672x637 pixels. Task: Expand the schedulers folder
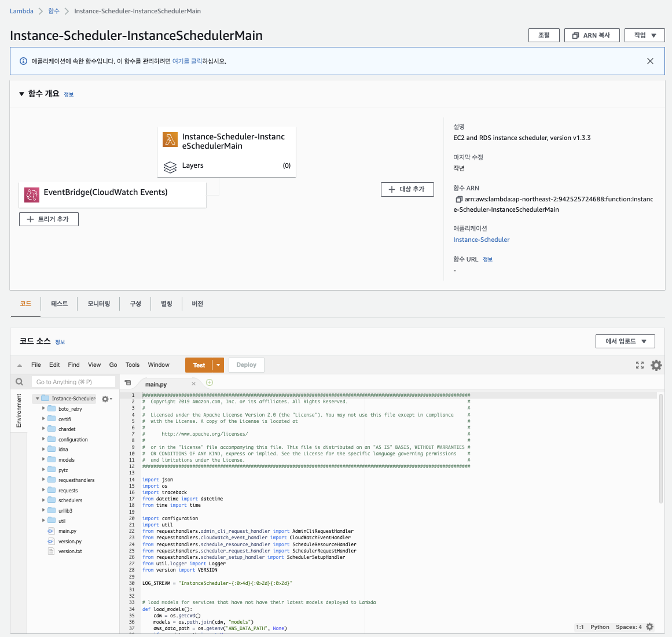click(43, 499)
